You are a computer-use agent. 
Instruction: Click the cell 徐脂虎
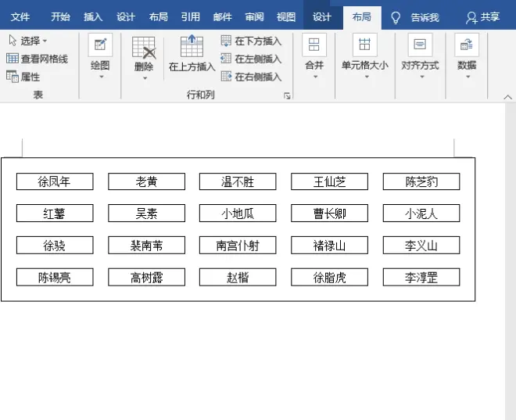click(329, 277)
